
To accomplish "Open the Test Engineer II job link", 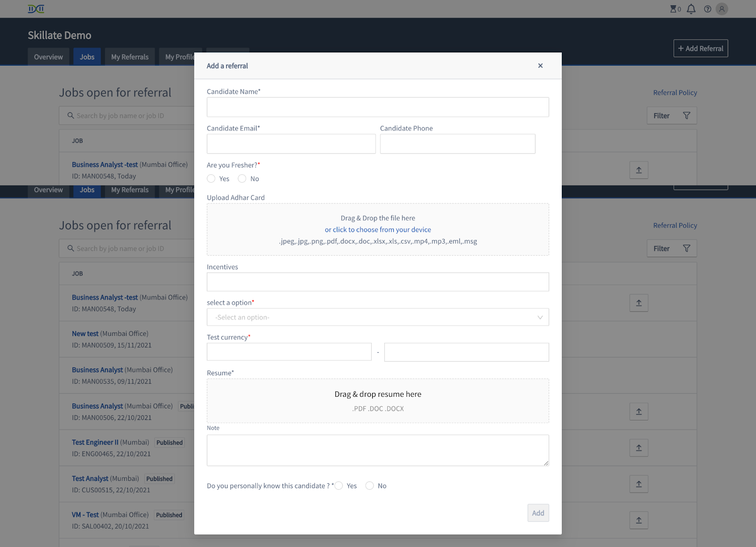I will (x=95, y=442).
